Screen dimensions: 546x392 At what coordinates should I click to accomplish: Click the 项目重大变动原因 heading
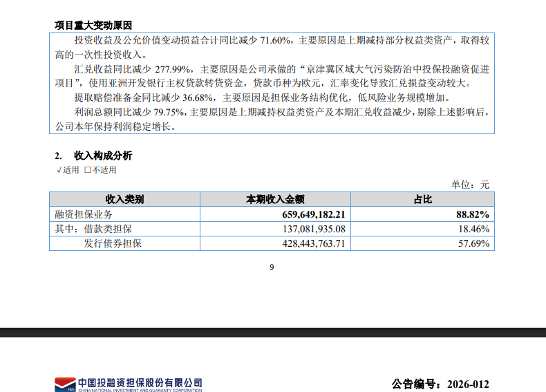(93, 26)
